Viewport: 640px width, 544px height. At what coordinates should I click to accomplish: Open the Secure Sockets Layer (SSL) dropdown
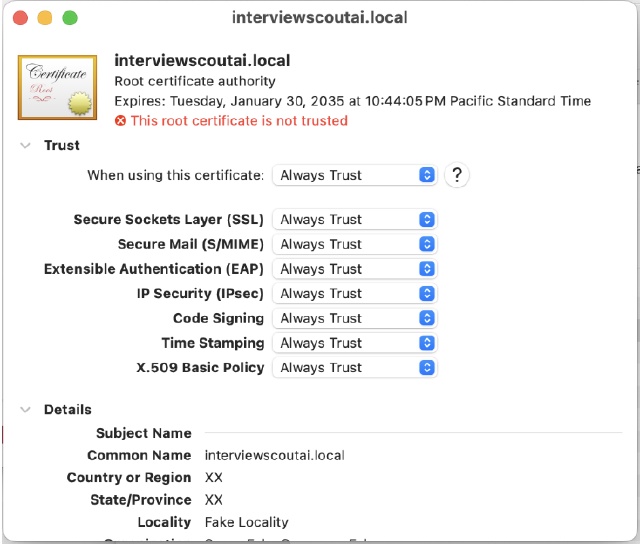click(x=354, y=220)
